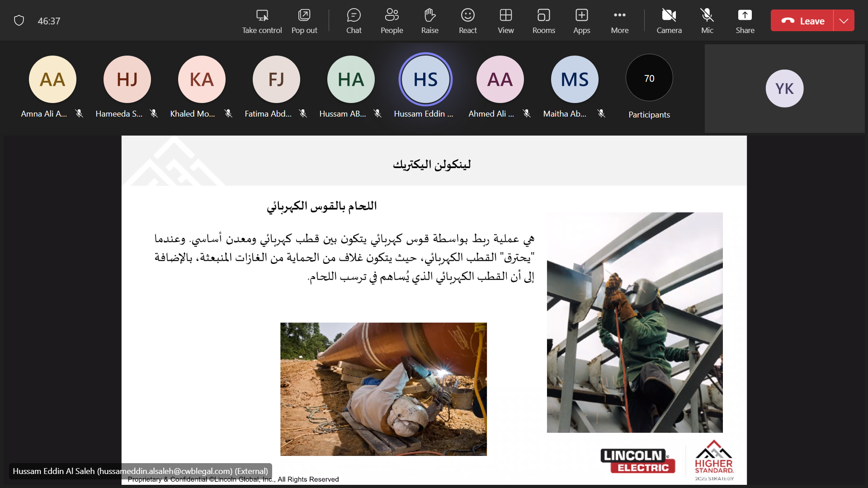
Task: Select Maitha MS participant avatar
Action: 574,80
